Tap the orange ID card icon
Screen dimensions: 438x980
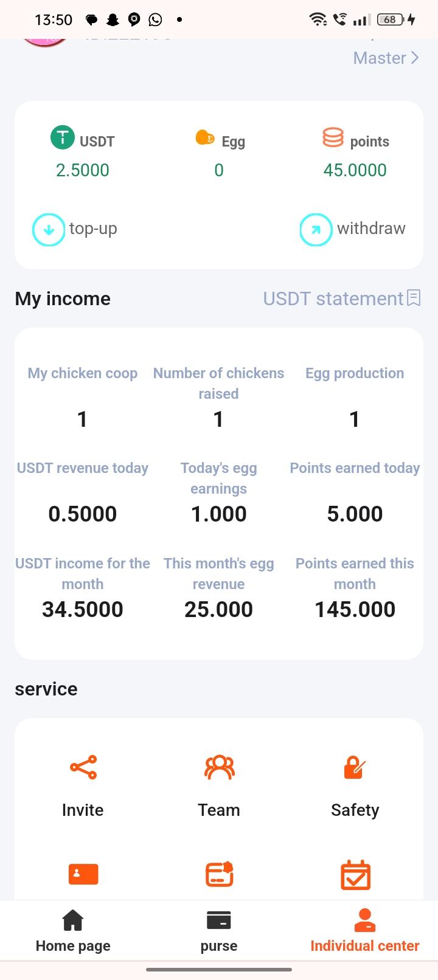coord(83,874)
